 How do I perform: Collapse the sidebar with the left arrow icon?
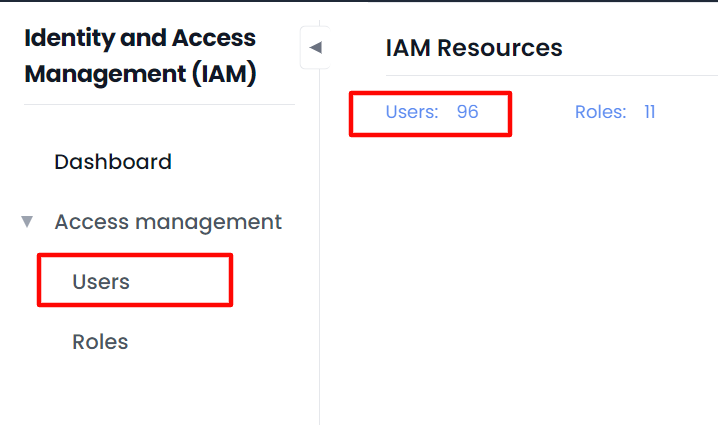pyautogui.click(x=316, y=47)
